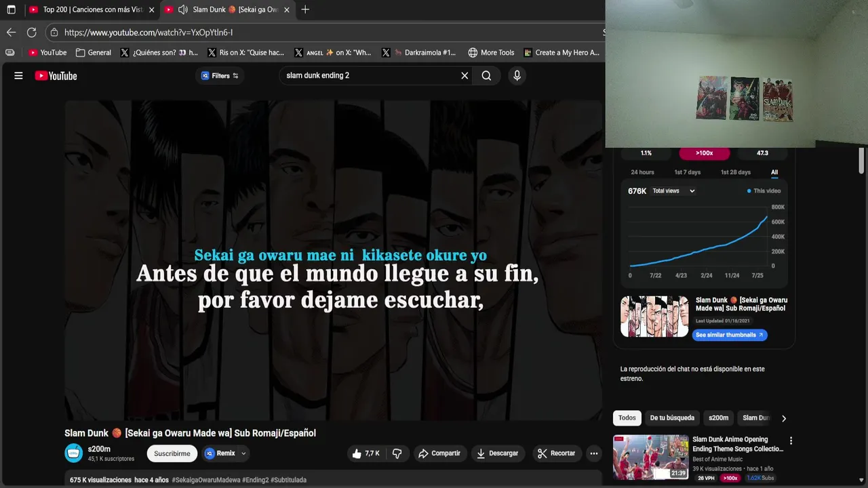Click the magnifying glass search button
The width and height of the screenshot is (868, 488).
click(486, 76)
